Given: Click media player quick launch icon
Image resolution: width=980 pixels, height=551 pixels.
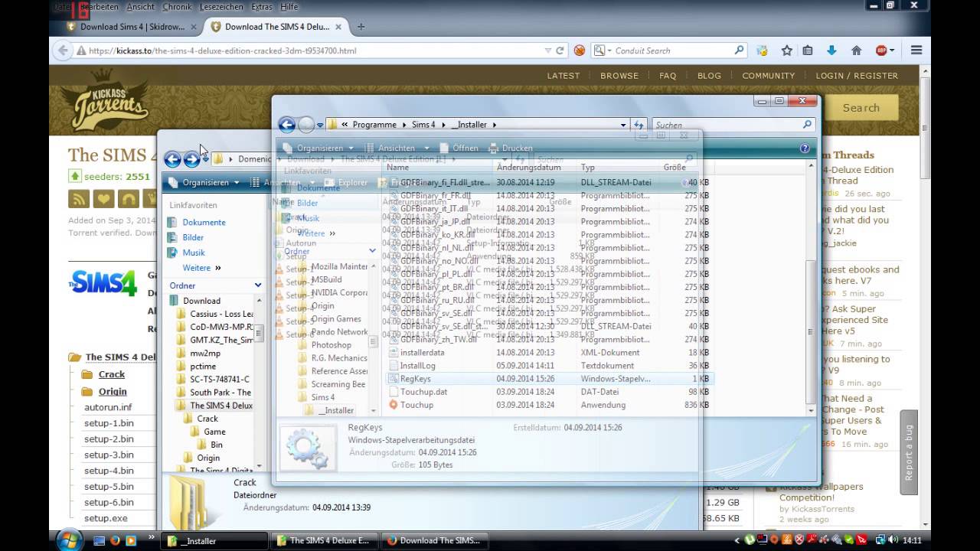Looking at the screenshot, I should tap(131, 540).
